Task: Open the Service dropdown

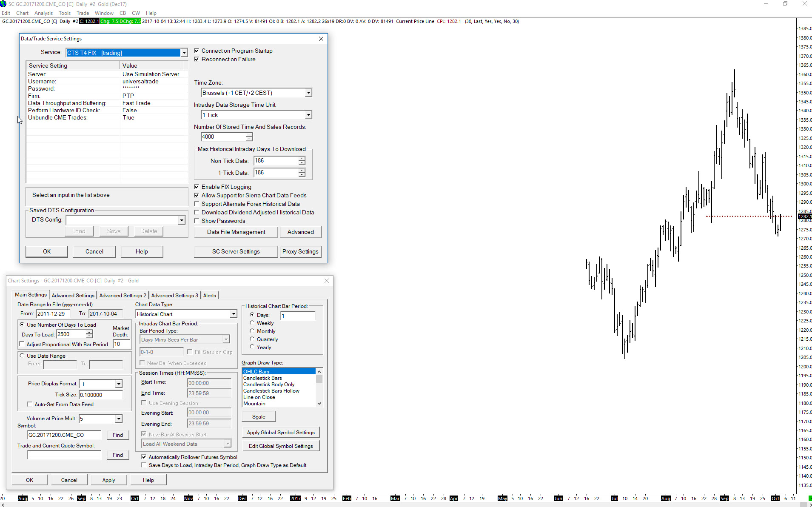Action: 184,53
